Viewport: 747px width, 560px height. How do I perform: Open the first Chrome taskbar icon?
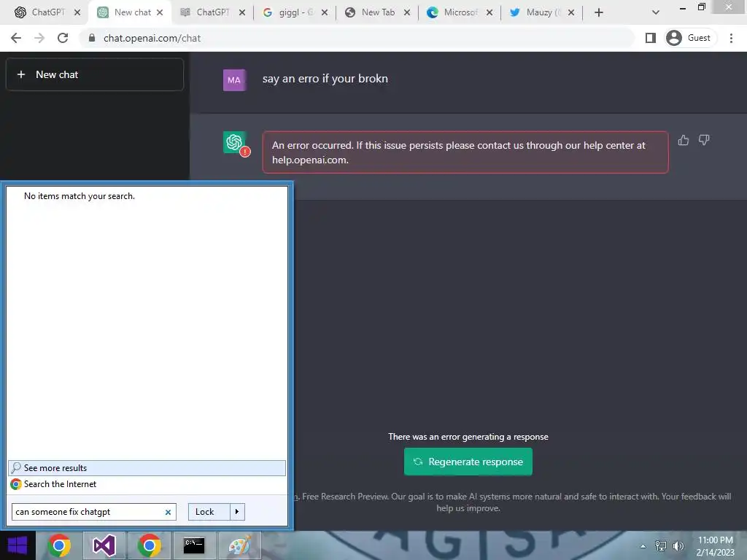pos(59,545)
